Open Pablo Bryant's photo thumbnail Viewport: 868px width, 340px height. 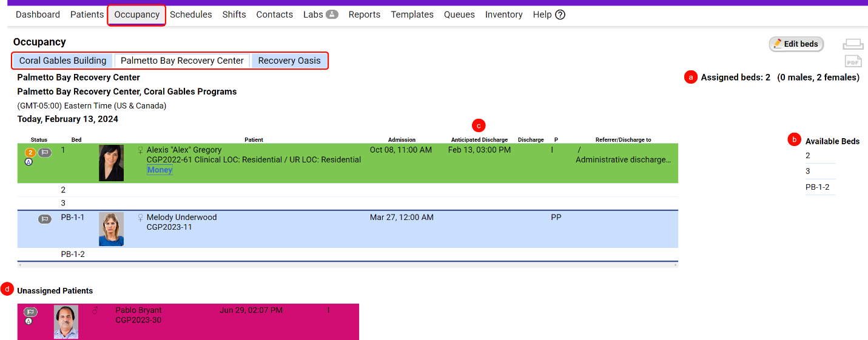[x=66, y=322]
